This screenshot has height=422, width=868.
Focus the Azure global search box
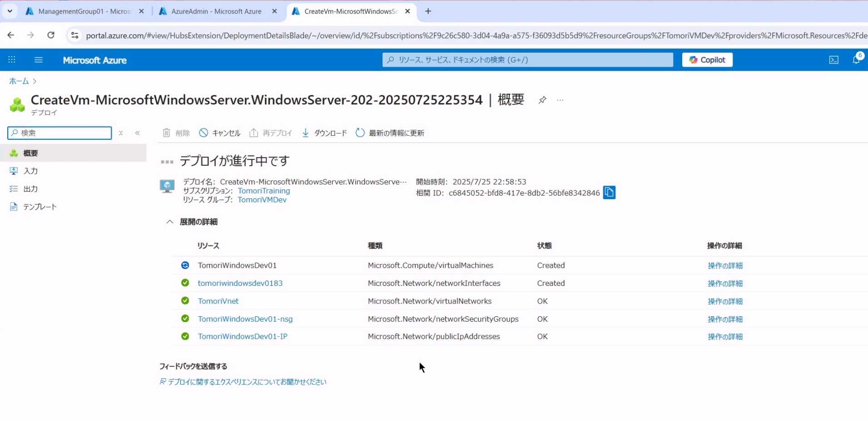point(527,60)
